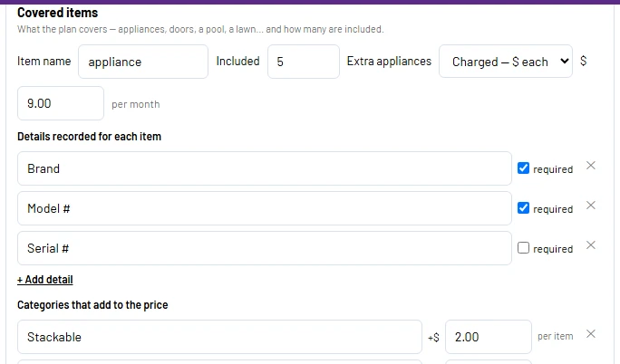Edit the Stackable category name field
The width and height of the screenshot is (620, 364).
[220, 337]
